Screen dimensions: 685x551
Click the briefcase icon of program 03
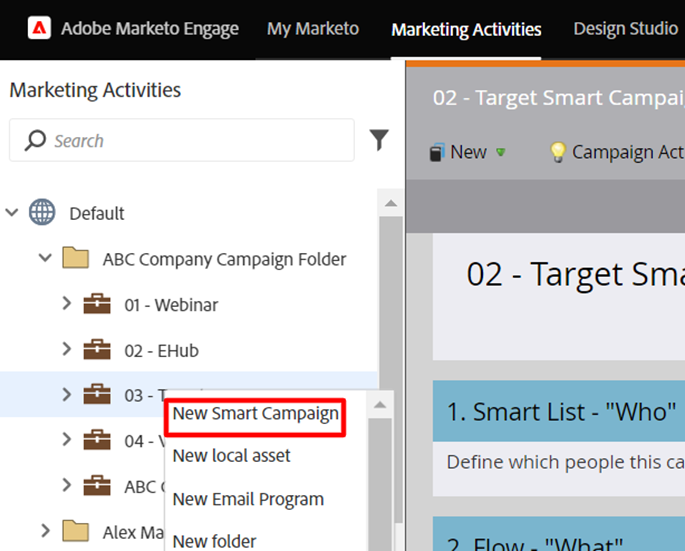[97, 394]
